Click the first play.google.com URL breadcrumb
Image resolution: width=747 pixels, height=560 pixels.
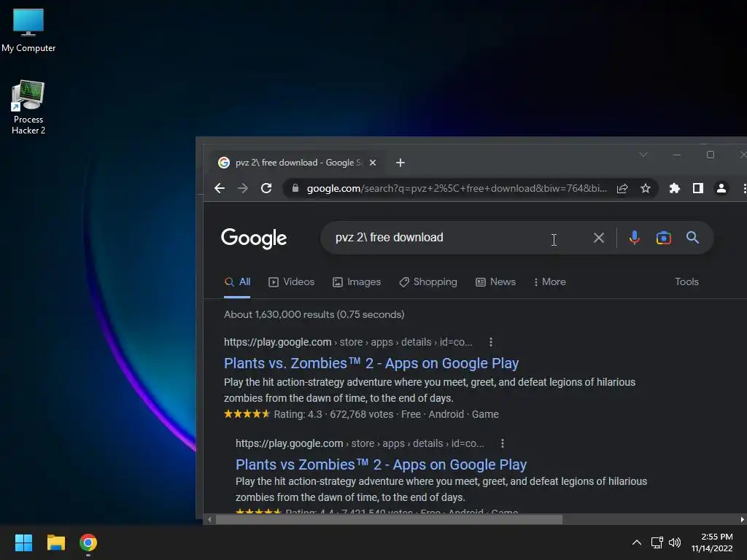coord(348,342)
